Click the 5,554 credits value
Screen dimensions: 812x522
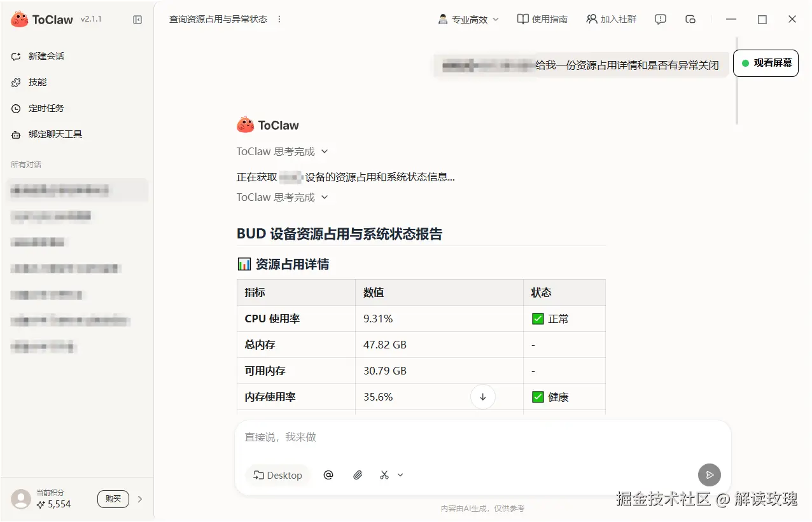[x=59, y=504]
